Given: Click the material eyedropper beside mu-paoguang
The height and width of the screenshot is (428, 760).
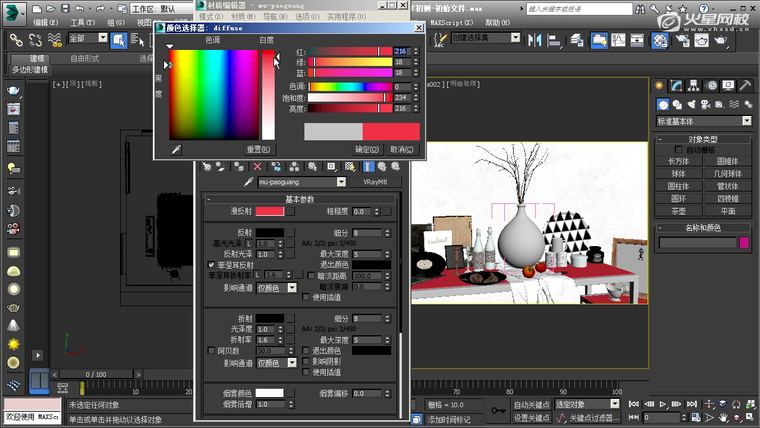Looking at the screenshot, I should click(x=250, y=183).
